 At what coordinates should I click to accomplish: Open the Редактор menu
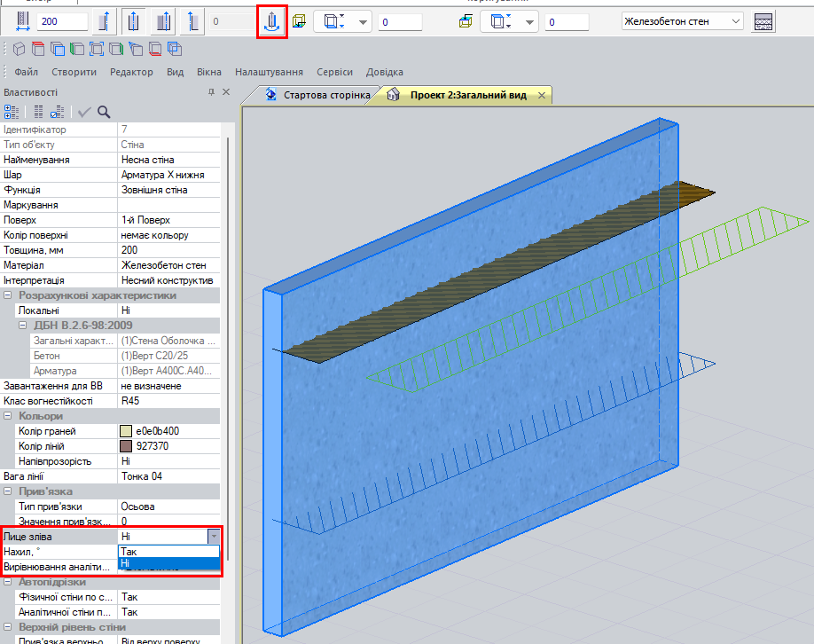coord(131,72)
